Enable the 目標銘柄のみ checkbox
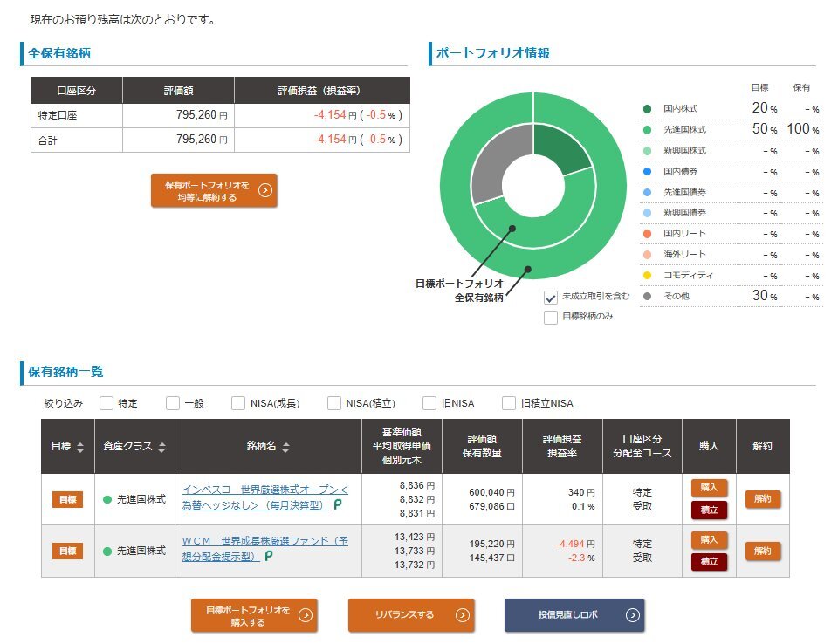This screenshot has width=838, height=644. pos(551,317)
